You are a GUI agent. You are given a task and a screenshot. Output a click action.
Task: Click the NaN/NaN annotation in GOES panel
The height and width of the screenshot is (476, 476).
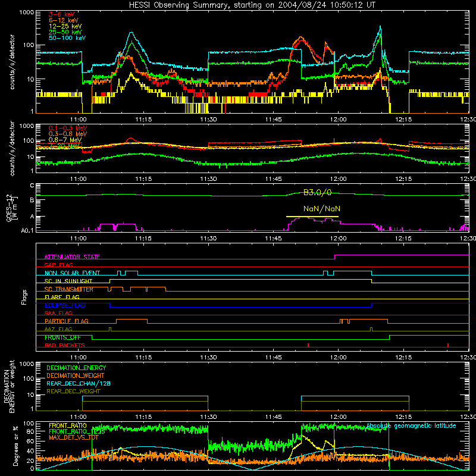pos(322,209)
